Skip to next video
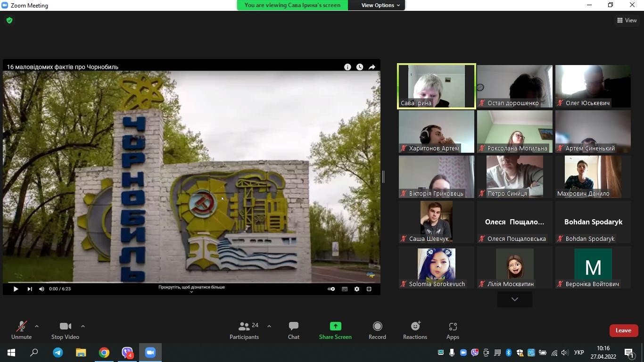The height and width of the screenshot is (362, 644). [x=30, y=289]
